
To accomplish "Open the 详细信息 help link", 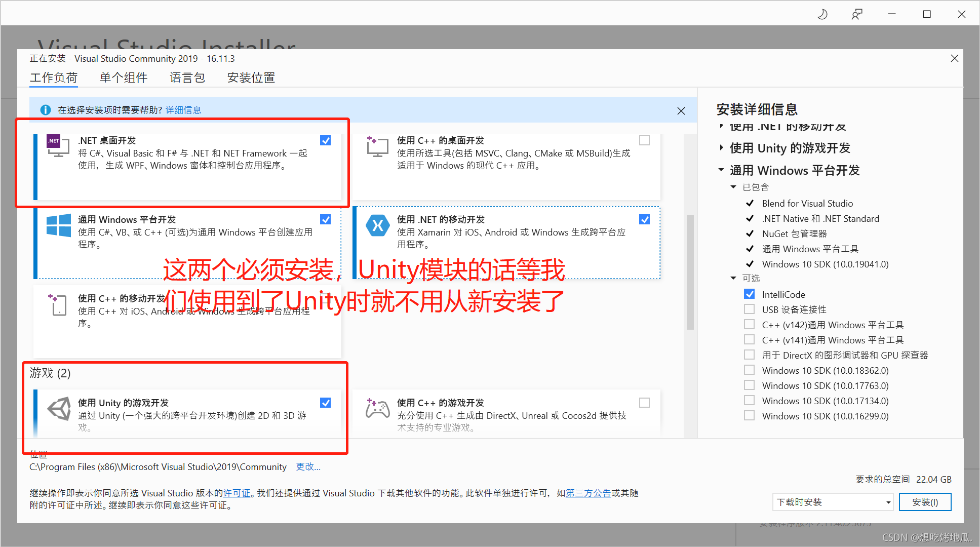I will (x=183, y=110).
